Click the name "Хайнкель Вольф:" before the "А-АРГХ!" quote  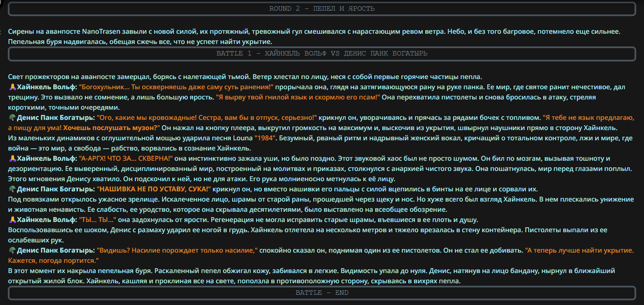click(47, 158)
